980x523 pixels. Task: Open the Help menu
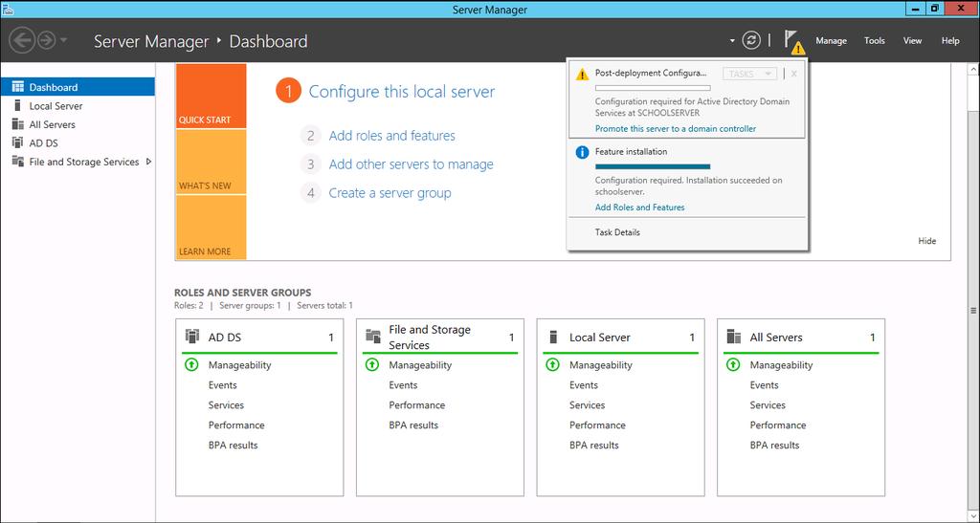click(950, 40)
